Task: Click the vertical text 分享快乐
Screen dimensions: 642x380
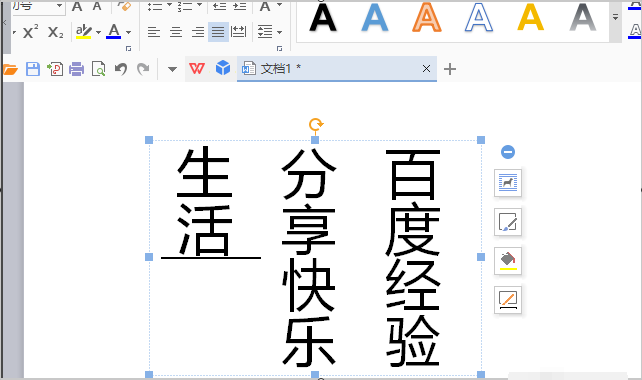Action: pos(309,257)
